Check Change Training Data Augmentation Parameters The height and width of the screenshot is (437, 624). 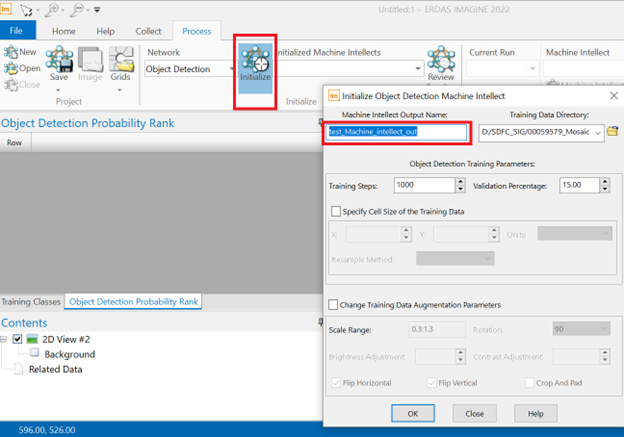pyautogui.click(x=335, y=305)
